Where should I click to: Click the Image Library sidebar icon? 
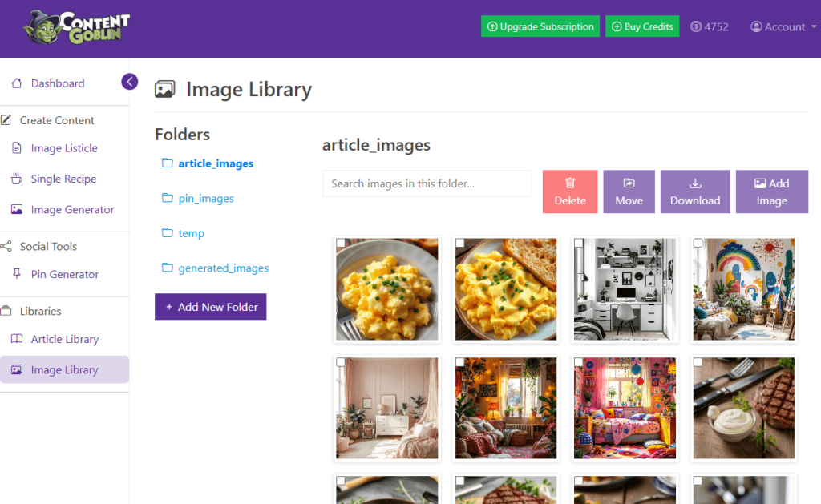pos(17,369)
